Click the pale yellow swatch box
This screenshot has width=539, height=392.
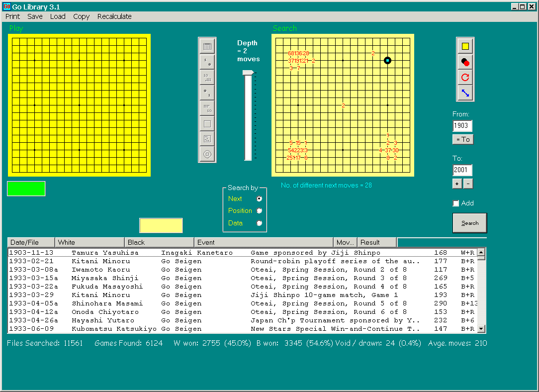tap(161, 225)
